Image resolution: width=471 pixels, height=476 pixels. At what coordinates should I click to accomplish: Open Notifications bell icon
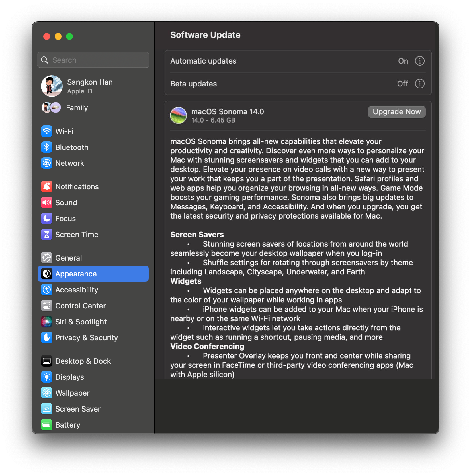tap(47, 186)
